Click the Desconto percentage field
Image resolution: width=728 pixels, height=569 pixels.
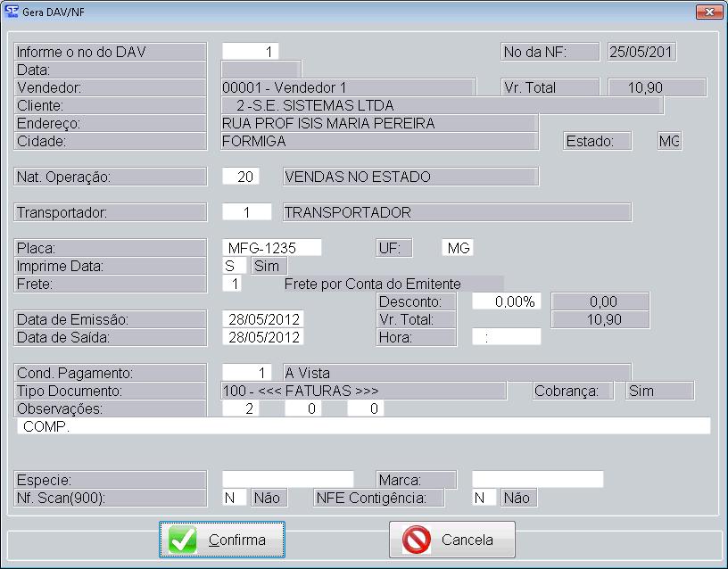[506, 301]
